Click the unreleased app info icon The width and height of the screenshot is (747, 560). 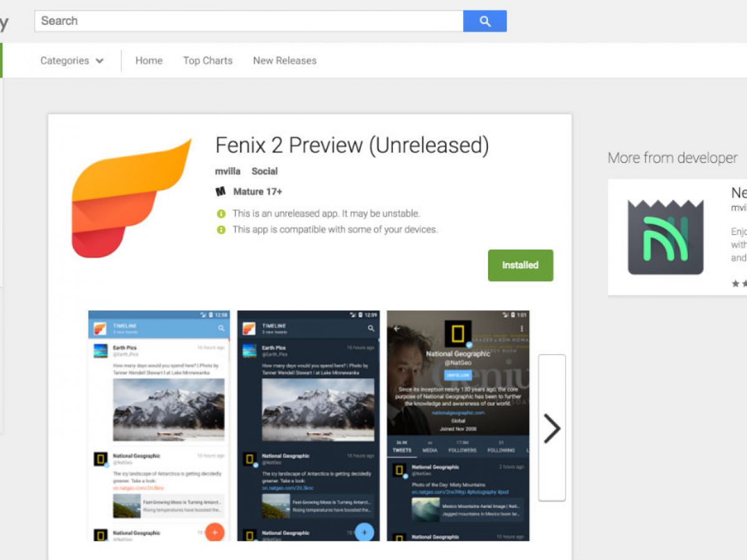pos(221,213)
